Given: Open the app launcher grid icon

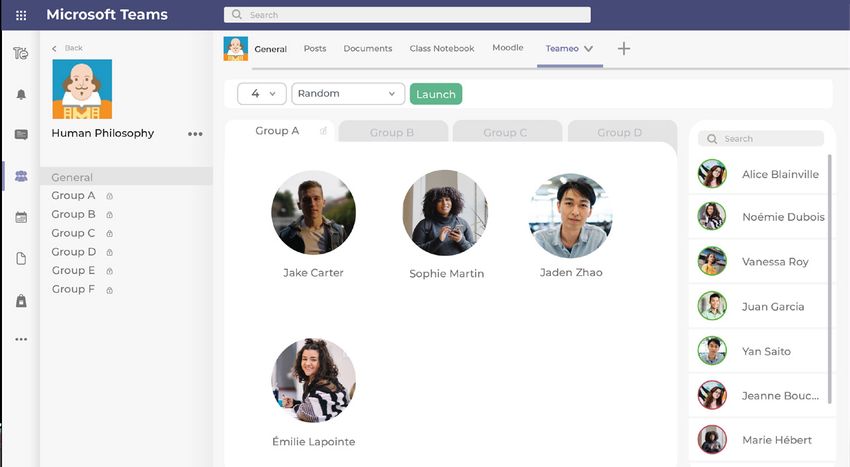Looking at the screenshot, I should click(21, 15).
